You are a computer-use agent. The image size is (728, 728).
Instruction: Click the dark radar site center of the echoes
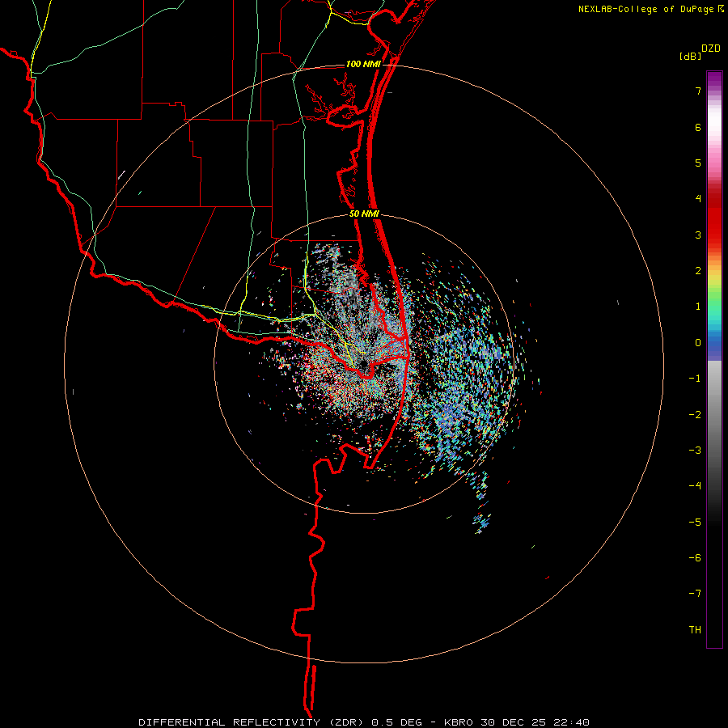pos(362,366)
